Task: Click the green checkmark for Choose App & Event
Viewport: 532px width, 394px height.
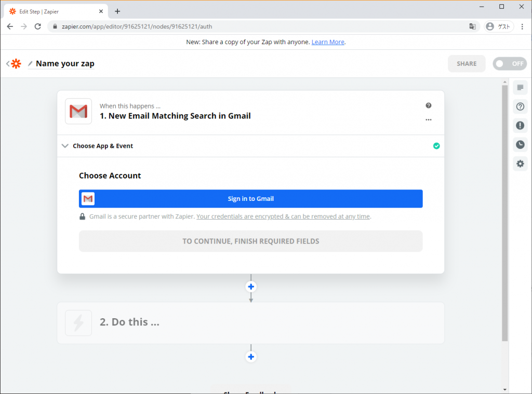Action: pyautogui.click(x=436, y=146)
